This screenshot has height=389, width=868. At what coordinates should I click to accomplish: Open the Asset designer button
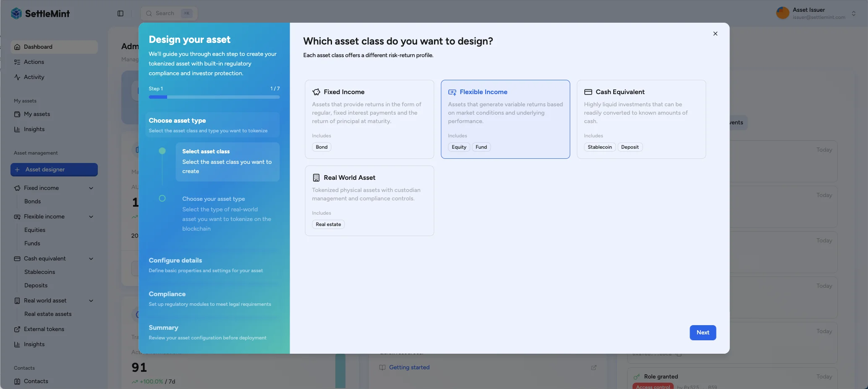54,170
